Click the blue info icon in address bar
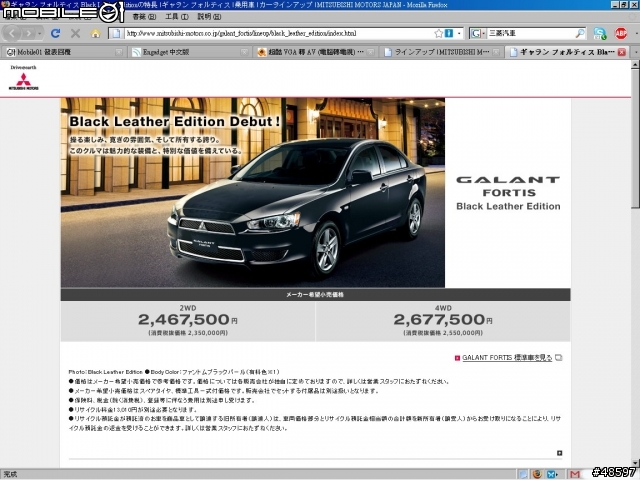 click(449, 33)
